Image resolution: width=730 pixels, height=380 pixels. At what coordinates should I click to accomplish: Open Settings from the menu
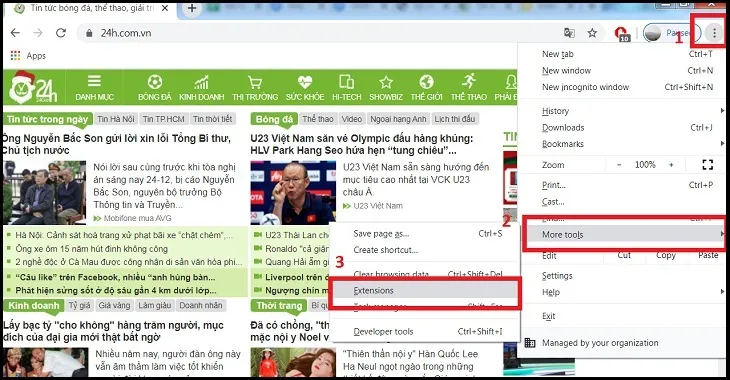coord(622,276)
